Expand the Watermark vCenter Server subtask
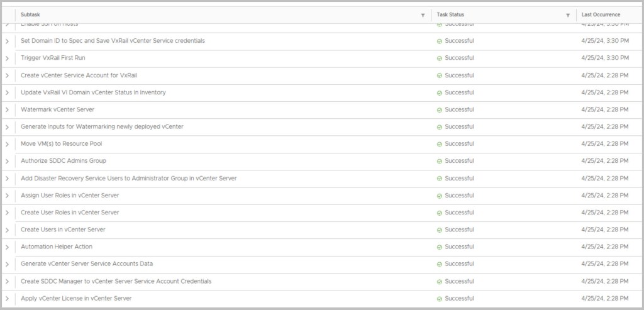644x310 pixels. [x=8, y=109]
